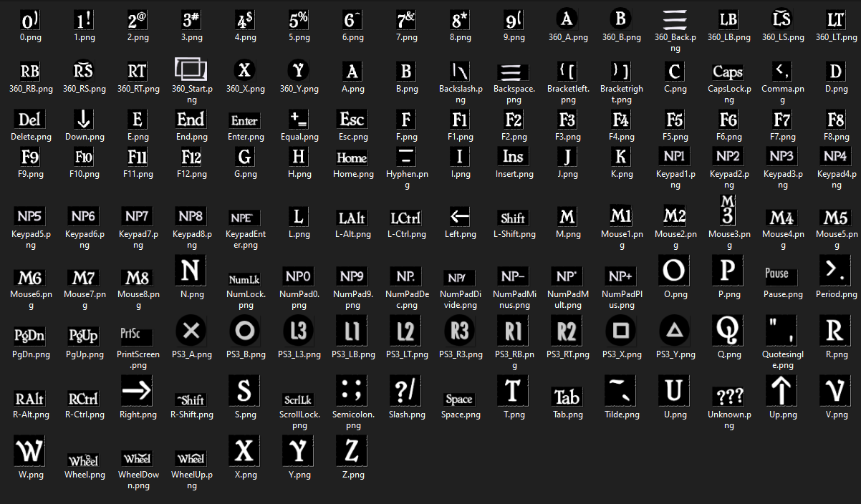Select the Z.png key icon
This screenshot has width=861, height=504.
pyautogui.click(x=352, y=451)
